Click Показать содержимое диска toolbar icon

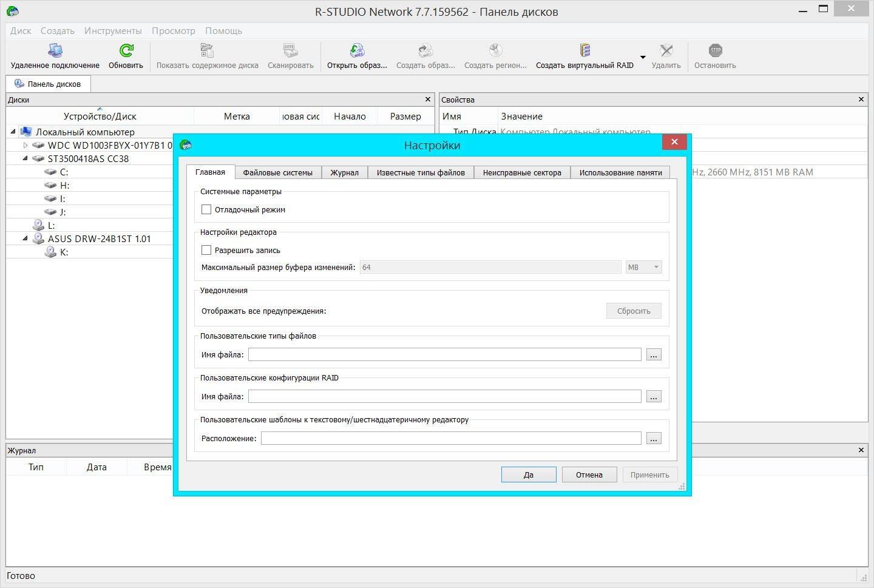click(x=207, y=50)
